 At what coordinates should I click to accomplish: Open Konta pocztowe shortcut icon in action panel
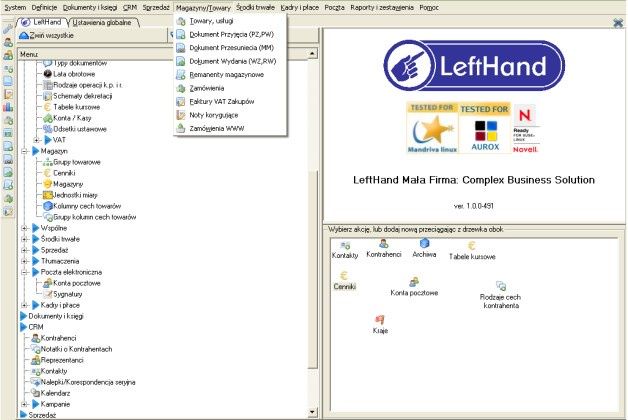tap(414, 287)
